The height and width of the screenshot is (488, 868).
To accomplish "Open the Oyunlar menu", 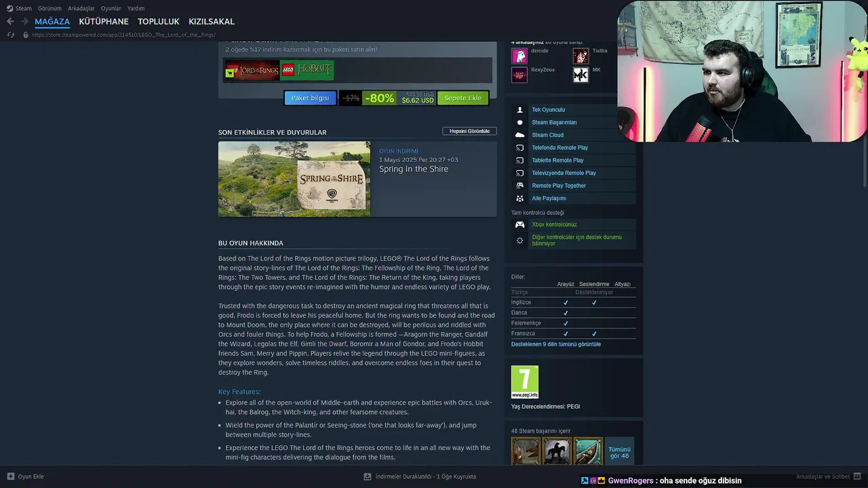I will (x=111, y=8).
